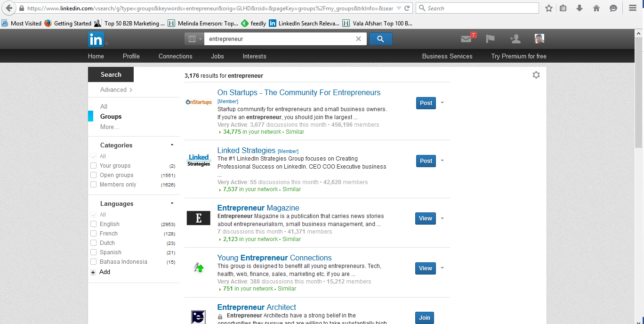
Task: Click View button for Entrepreneur Magazine
Action: 425,219
